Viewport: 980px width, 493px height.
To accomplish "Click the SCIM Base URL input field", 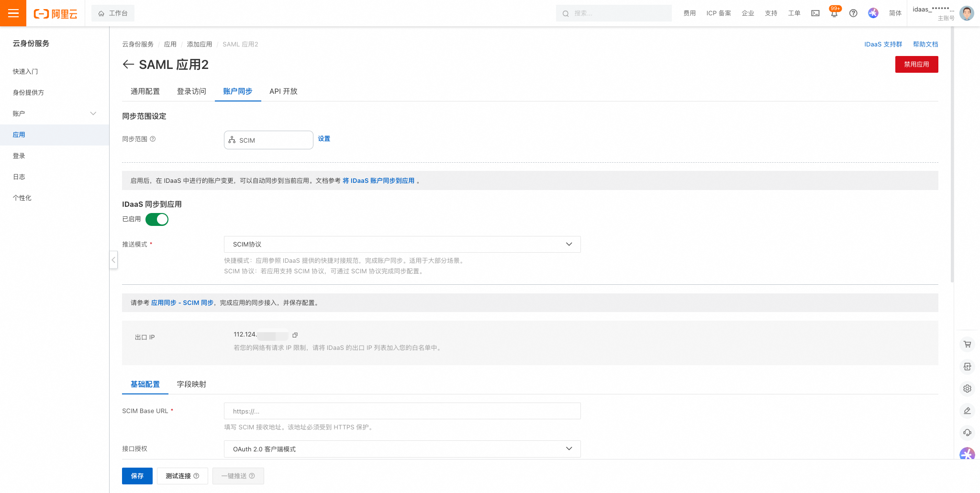I will [402, 411].
